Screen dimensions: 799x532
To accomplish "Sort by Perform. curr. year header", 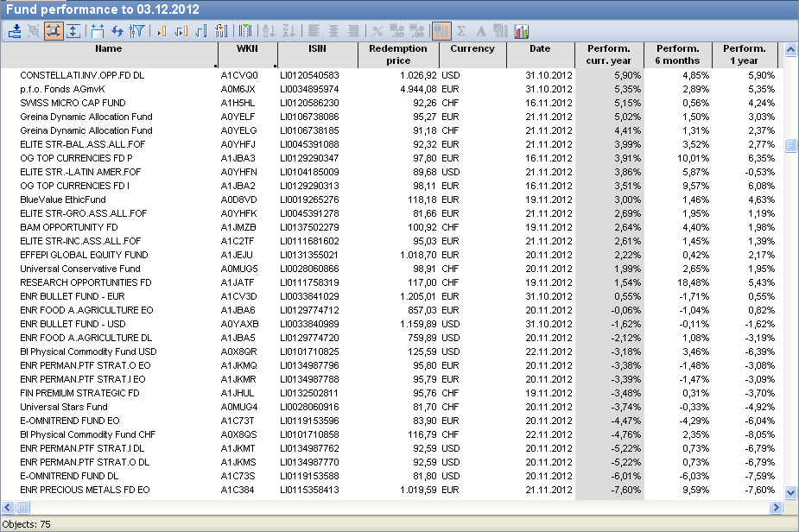I will pyautogui.click(x=609, y=54).
